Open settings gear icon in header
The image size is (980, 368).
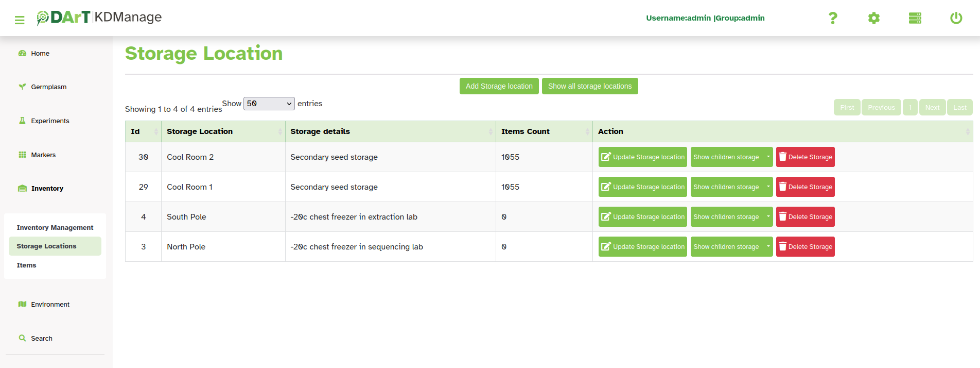873,18
